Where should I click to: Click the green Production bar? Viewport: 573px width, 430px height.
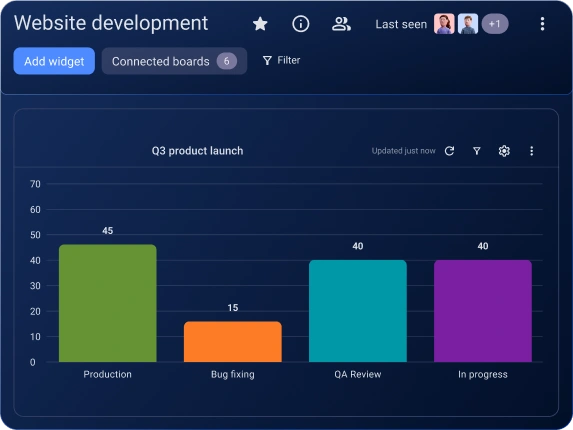tap(108, 303)
